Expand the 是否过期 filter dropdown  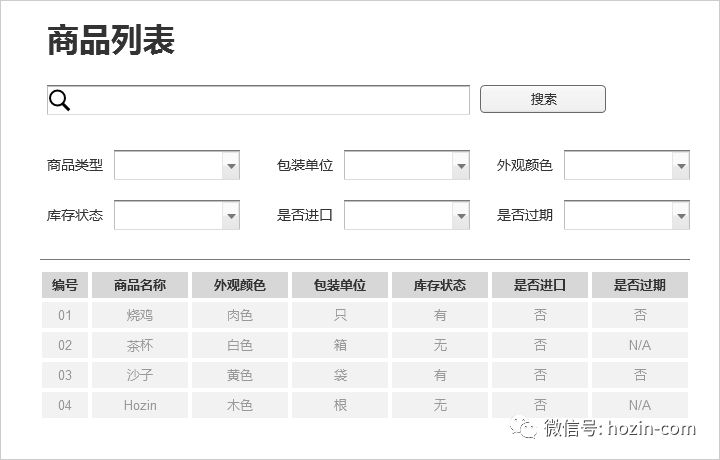[627, 215]
